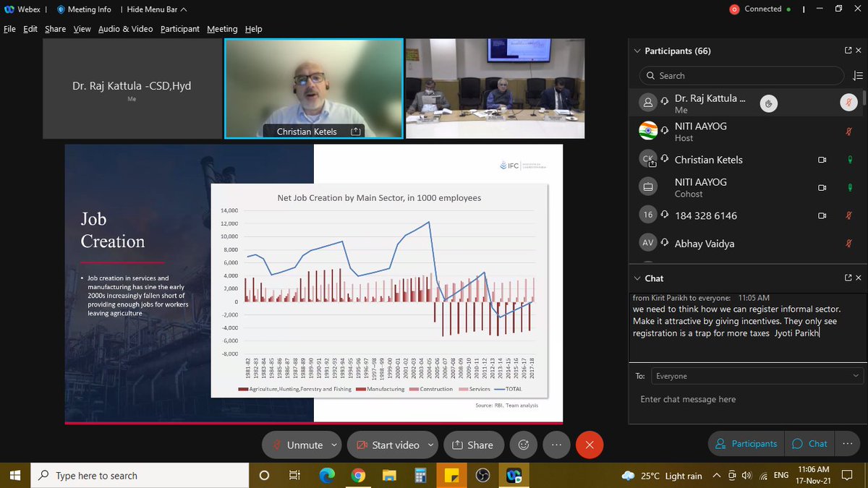868x488 pixels.
Task: Click sharing icon on Christian Ketels video tile
Action: (355, 132)
